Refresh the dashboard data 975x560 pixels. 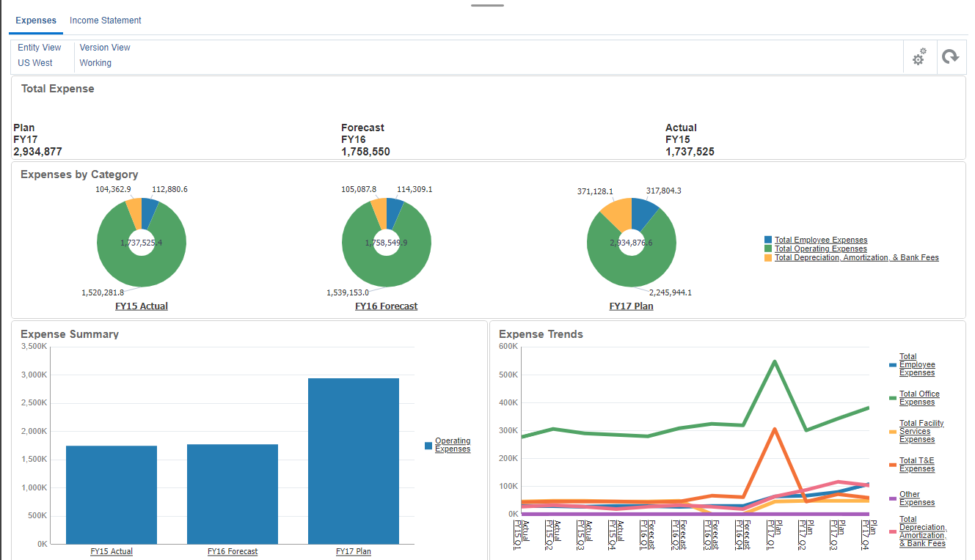tap(952, 56)
